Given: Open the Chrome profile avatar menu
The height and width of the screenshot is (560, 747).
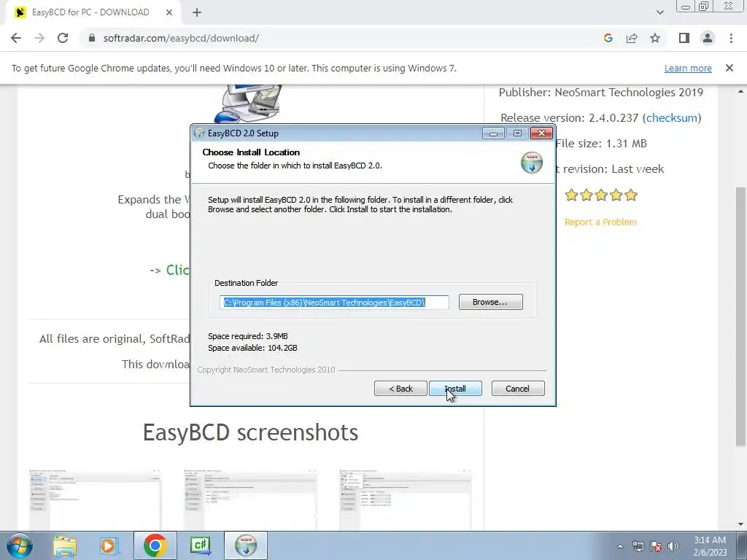Looking at the screenshot, I should 708,38.
